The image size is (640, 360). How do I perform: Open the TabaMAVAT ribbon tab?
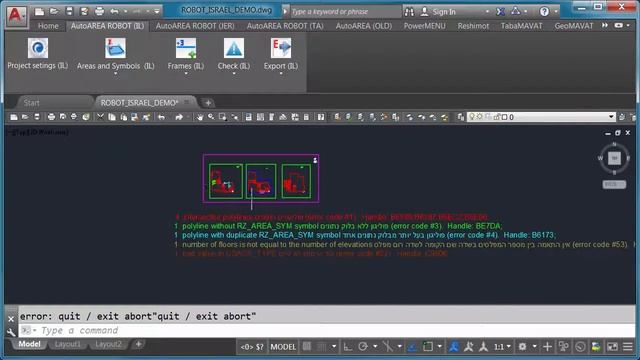(522, 26)
